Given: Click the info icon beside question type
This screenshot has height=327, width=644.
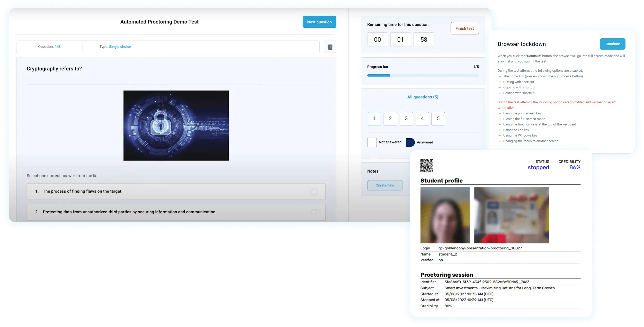Looking at the screenshot, I should click(330, 47).
